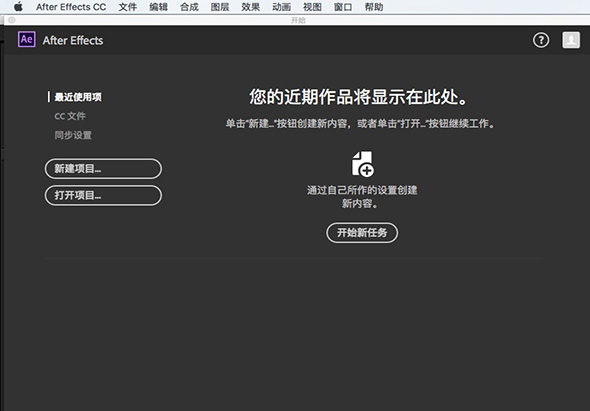Close the 开始 window
The width and height of the screenshot is (590, 411).
point(12,20)
